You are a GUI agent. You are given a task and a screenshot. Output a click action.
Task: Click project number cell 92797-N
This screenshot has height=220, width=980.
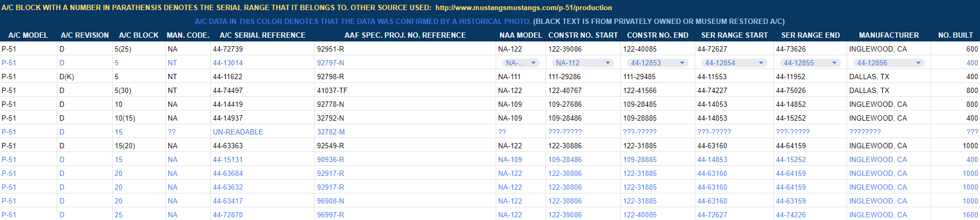click(405, 63)
